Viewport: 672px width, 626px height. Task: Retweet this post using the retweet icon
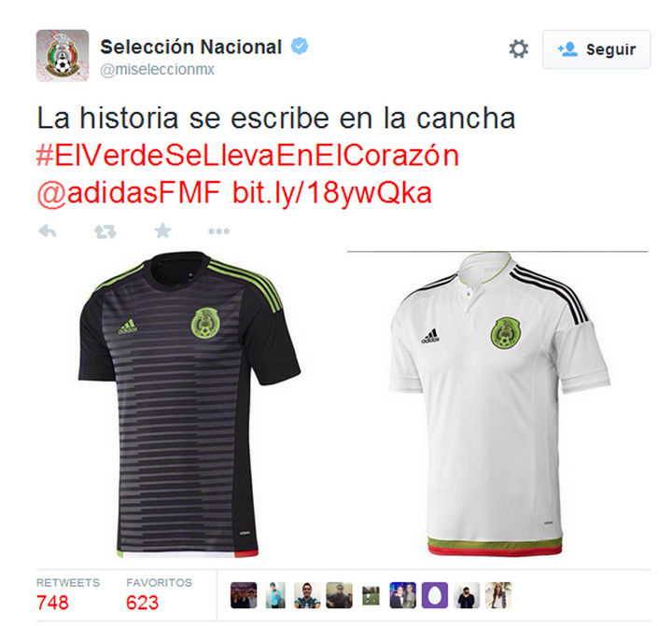(105, 231)
